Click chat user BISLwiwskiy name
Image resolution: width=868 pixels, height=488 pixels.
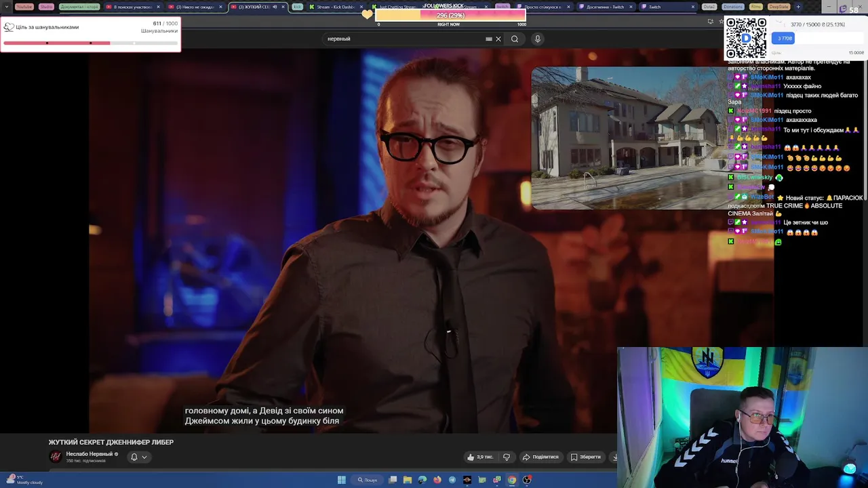754,178
